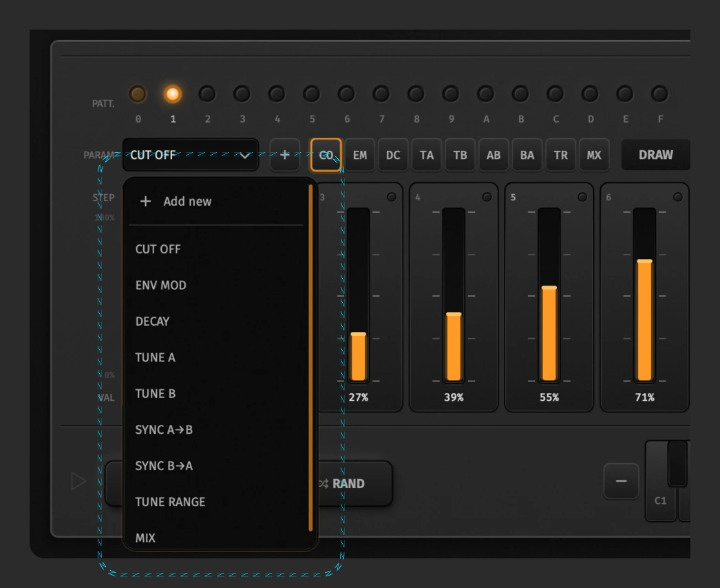The image size is (720, 588).
Task: Select TUNE RANGE from the list
Action: pos(216,502)
